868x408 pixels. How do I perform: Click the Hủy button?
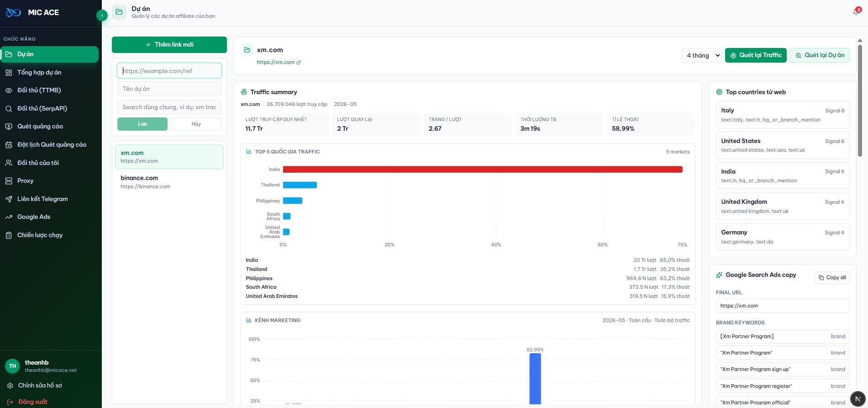(x=196, y=124)
